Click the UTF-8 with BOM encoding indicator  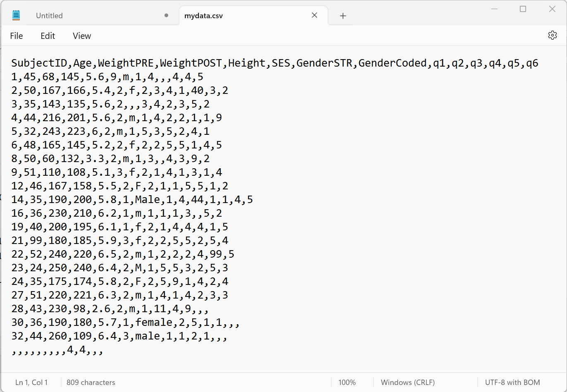512,382
